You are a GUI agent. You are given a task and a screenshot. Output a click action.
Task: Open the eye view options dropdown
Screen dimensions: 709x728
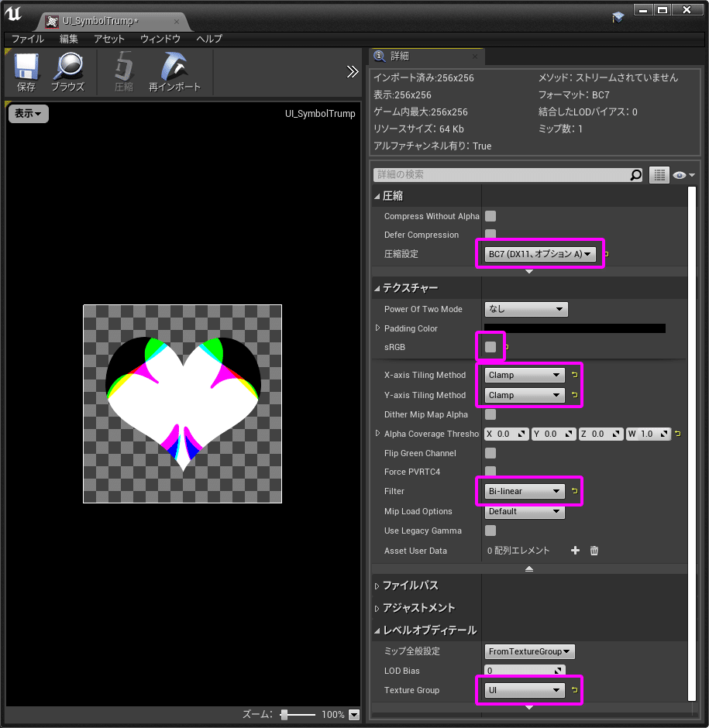click(683, 175)
